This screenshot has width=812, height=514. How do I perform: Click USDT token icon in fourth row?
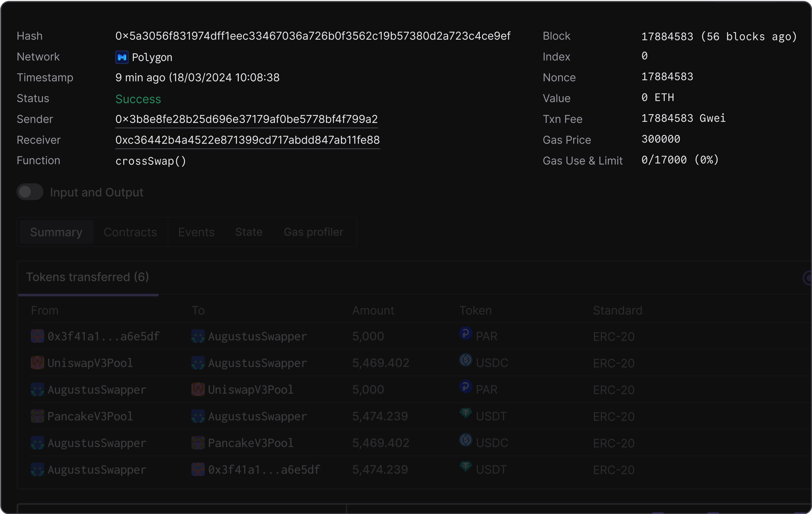pyautogui.click(x=465, y=413)
